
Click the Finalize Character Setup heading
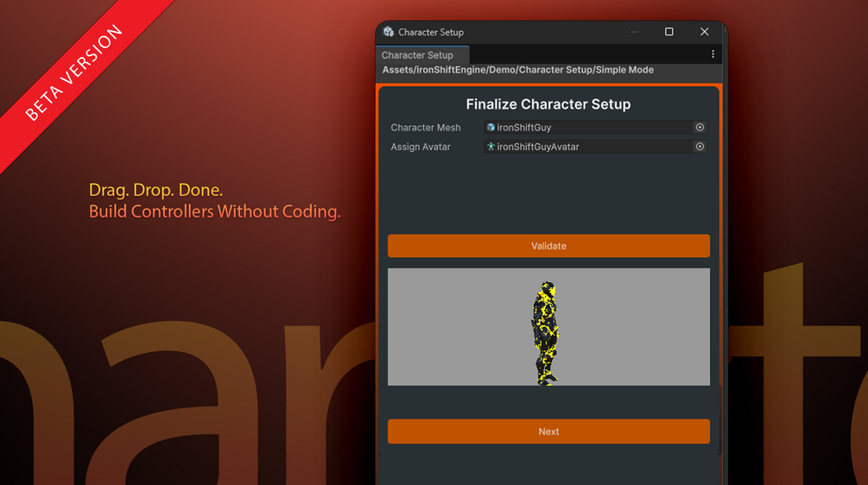[548, 104]
